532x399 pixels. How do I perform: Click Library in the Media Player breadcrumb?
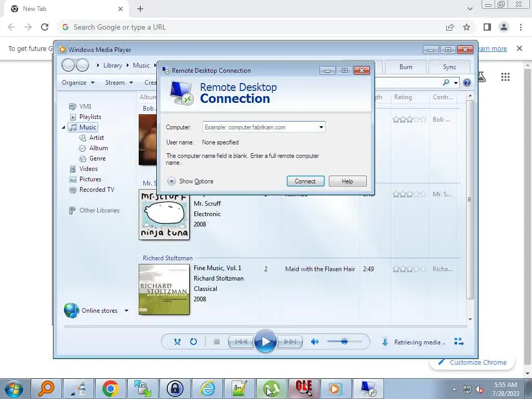point(113,65)
